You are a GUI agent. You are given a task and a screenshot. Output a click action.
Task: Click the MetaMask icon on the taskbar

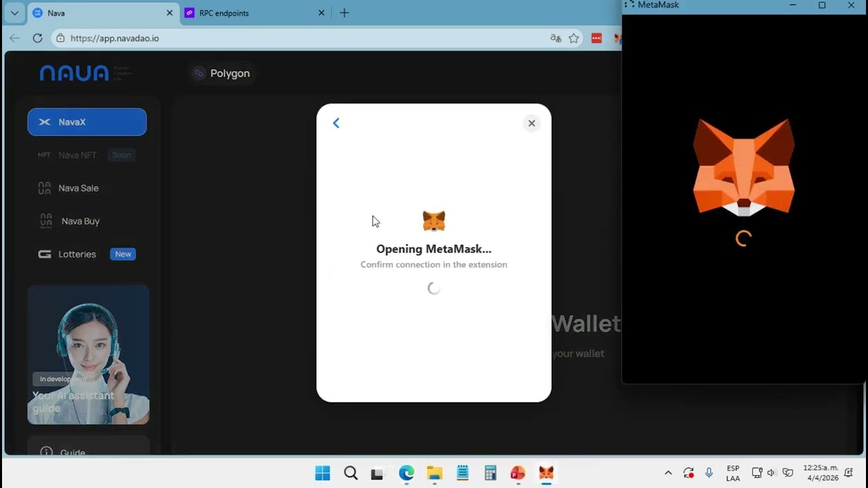click(546, 473)
